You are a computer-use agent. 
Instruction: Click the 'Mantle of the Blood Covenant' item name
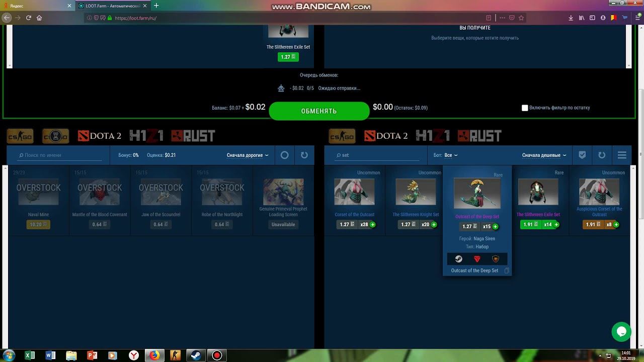pyautogui.click(x=100, y=215)
